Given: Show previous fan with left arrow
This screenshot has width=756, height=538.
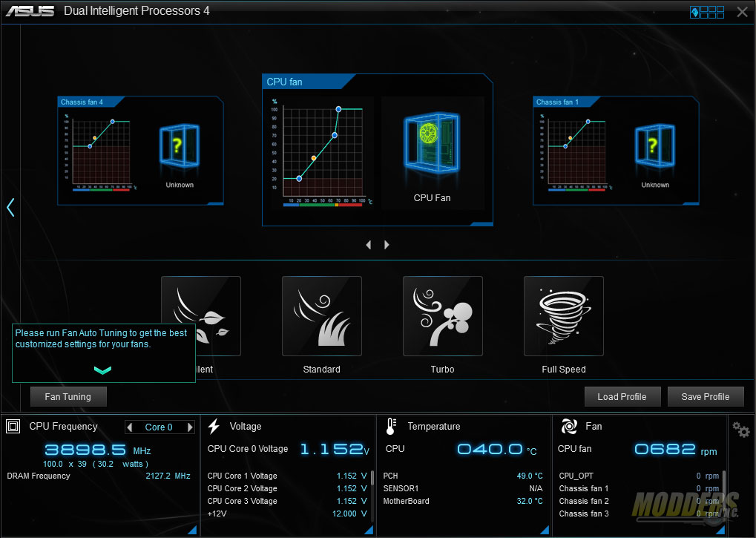Looking at the screenshot, I should [x=369, y=245].
